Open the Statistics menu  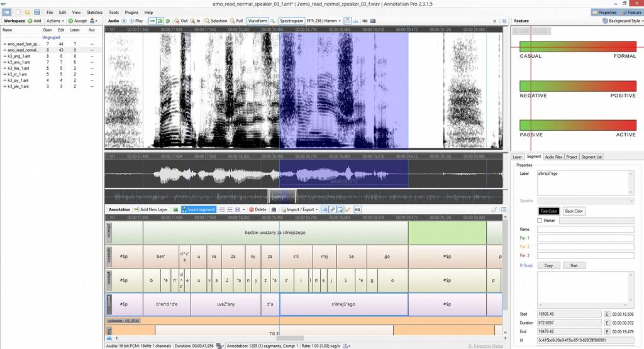tap(94, 13)
